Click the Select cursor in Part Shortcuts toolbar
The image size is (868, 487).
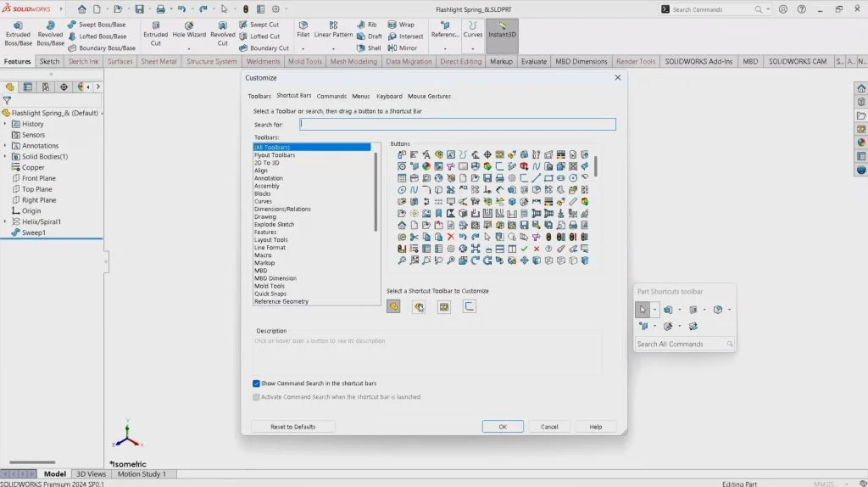pos(643,310)
